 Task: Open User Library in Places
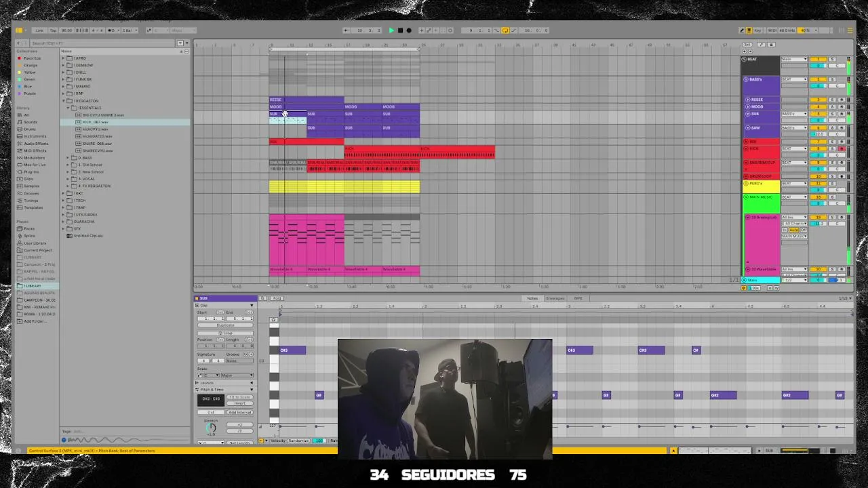point(35,243)
